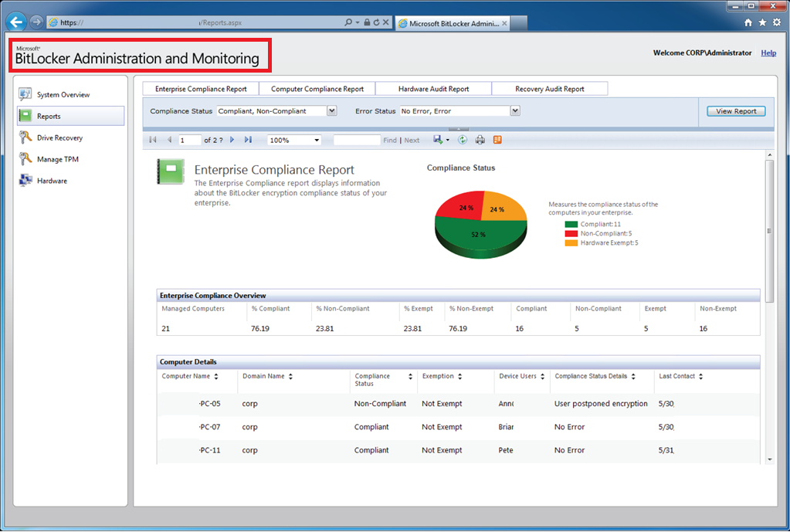Print the report with the printer icon
790x532 pixels.
pos(480,140)
